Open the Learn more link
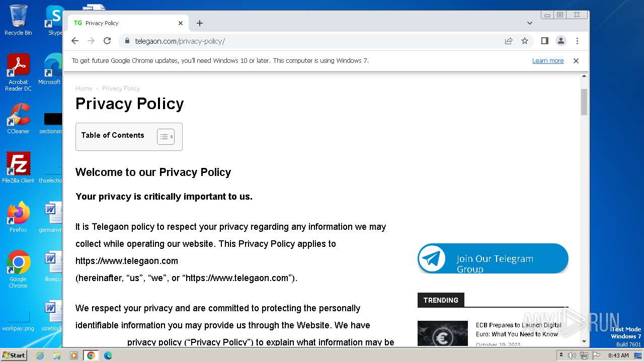644x362 pixels. (548, 61)
